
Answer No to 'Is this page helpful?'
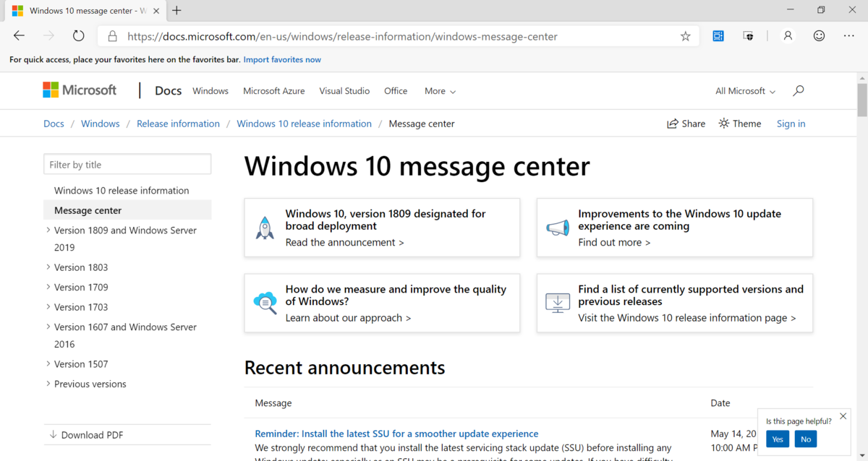point(805,439)
